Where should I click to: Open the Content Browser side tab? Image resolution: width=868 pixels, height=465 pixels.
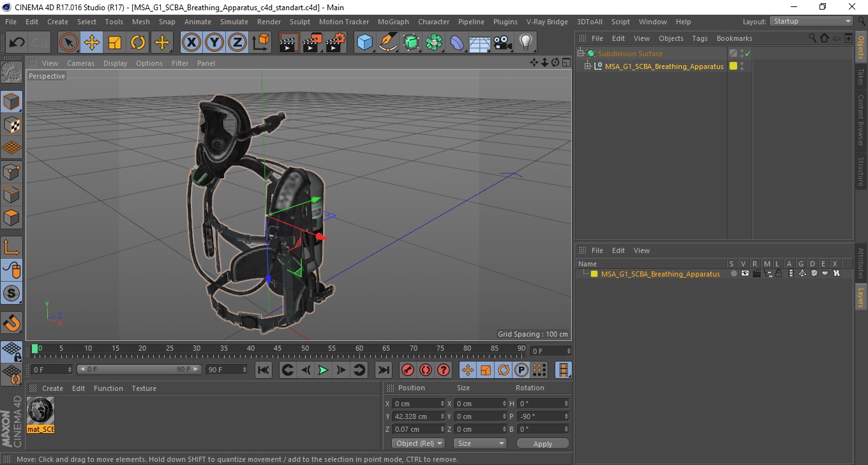[x=861, y=120]
